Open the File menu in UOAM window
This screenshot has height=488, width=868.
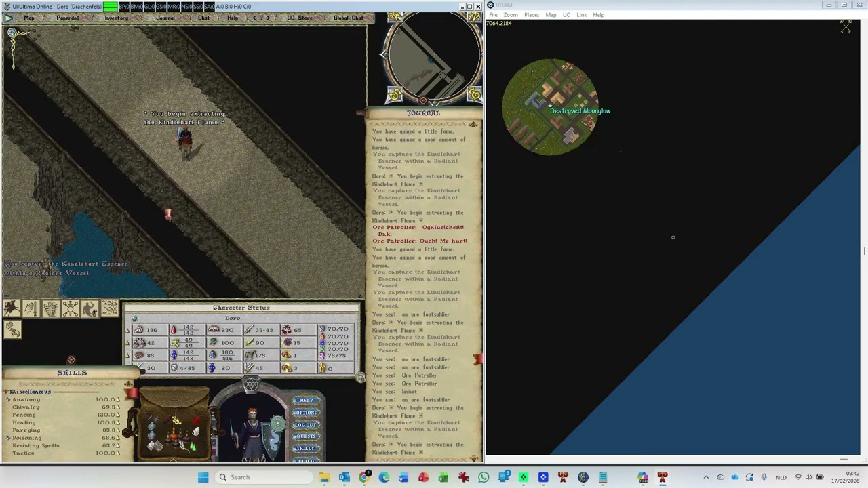pyautogui.click(x=493, y=15)
